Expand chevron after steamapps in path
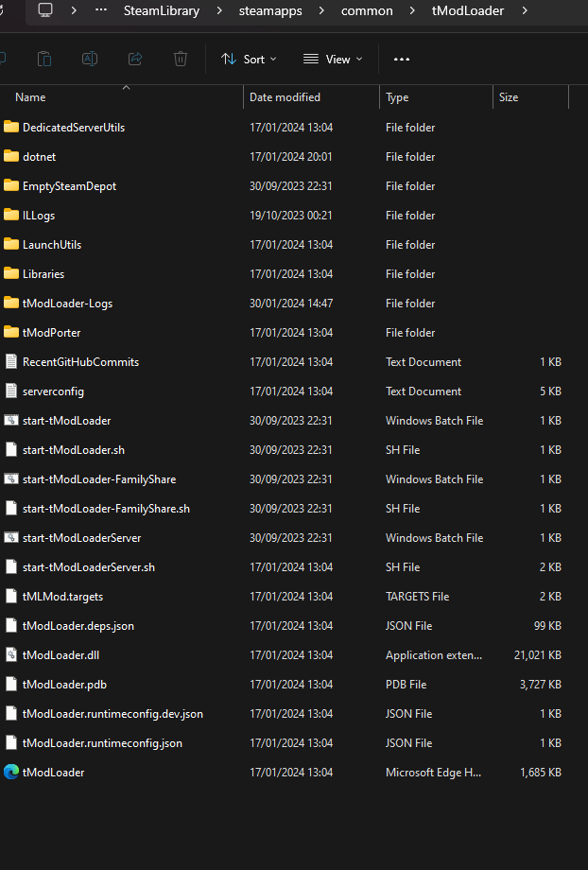 click(x=321, y=10)
